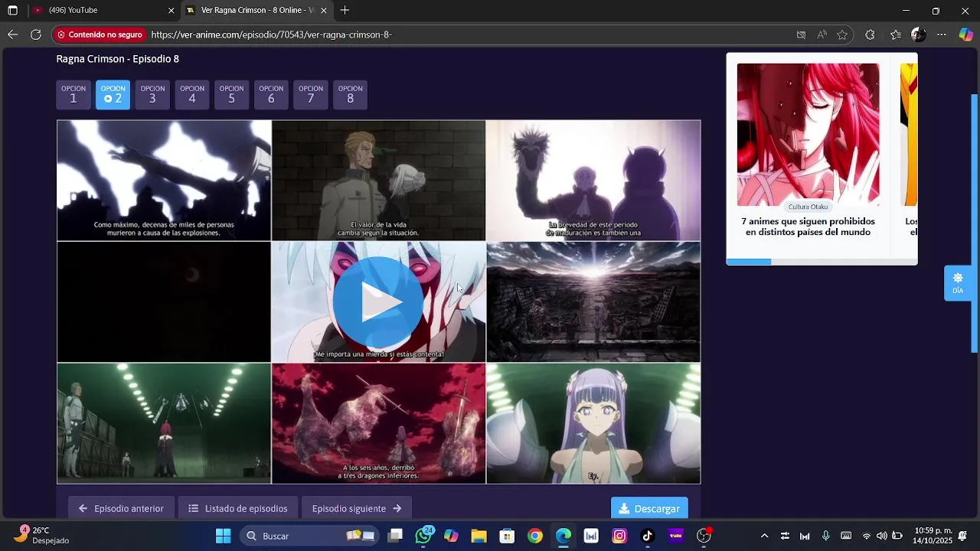This screenshot has width=980, height=551.
Task: Click the address bar URL
Action: 271,34
